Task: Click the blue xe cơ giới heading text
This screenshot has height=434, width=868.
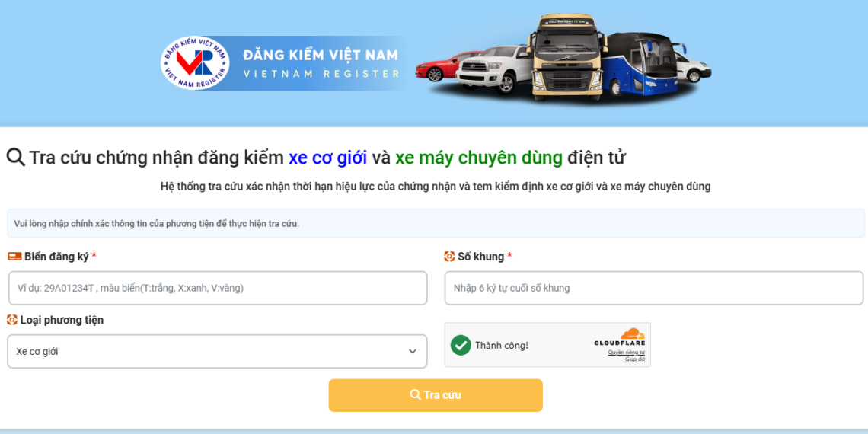Action: tap(327, 158)
